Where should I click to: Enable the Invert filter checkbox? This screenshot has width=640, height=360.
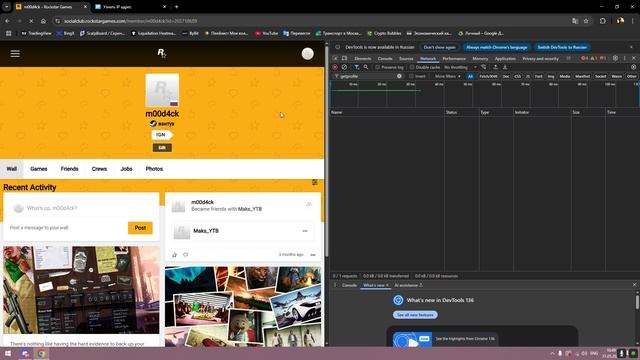click(x=411, y=76)
